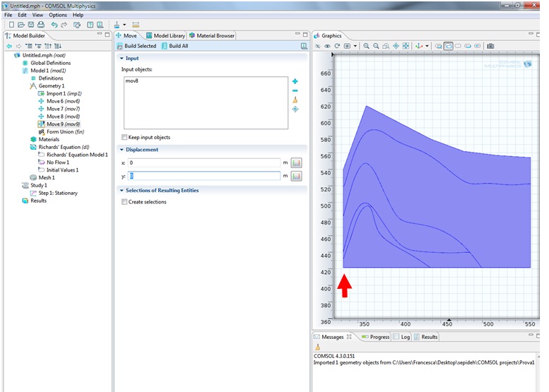Select Form Union (fin) in the tree

click(x=65, y=131)
